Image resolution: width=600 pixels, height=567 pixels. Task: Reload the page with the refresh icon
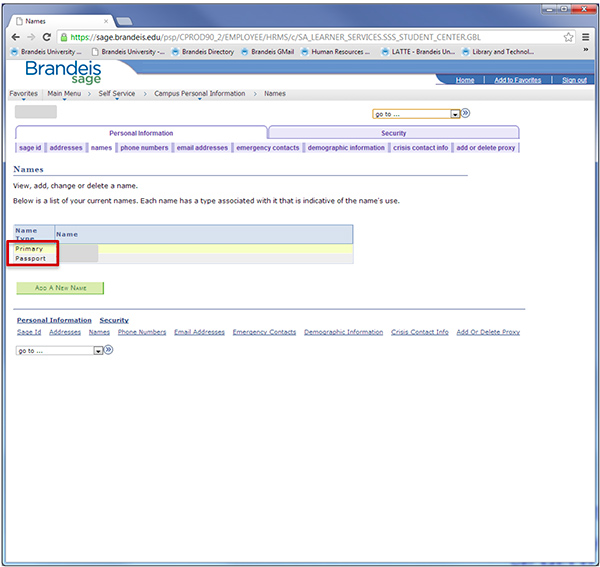47,37
